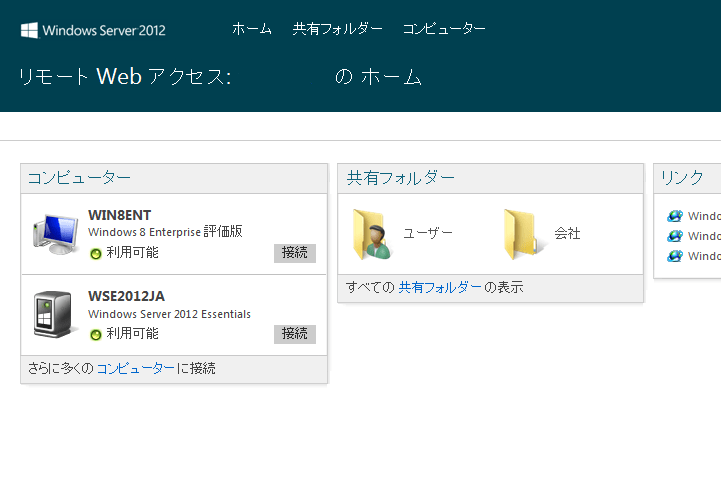The image size is (721, 488).
Task: Open the ユーザー folder icon
Action: (372, 234)
